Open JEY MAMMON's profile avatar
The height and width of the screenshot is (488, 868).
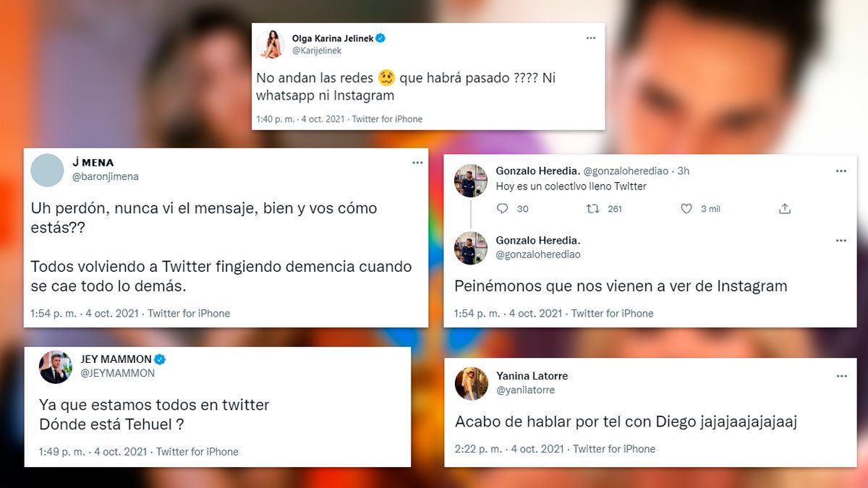point(56,367)
